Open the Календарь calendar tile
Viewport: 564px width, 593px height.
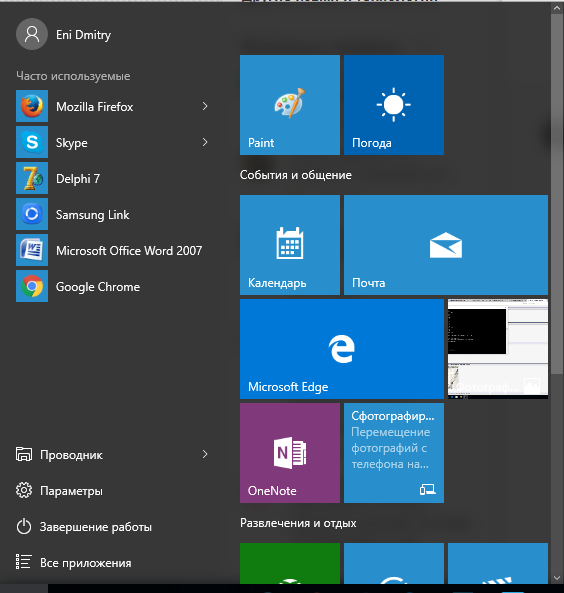pos(290,245)
